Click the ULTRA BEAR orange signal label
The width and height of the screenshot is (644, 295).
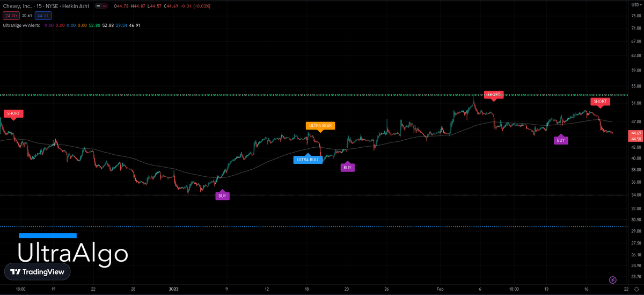tap(320, 126)
